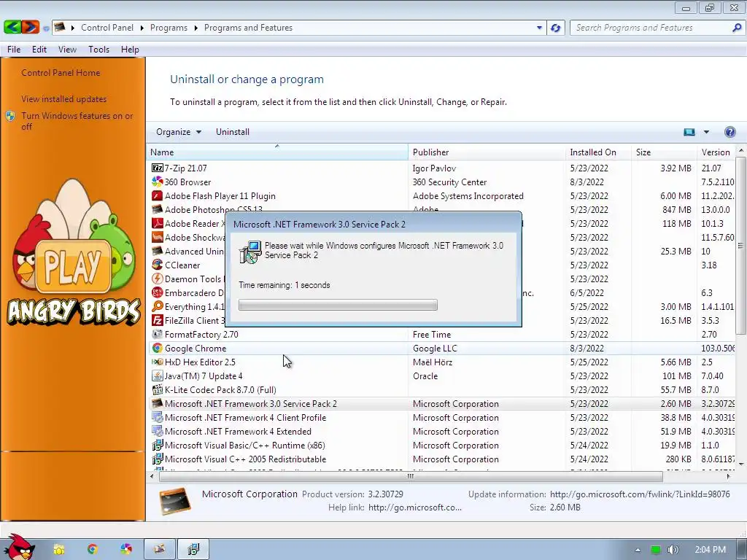Image resolution: width=747 pixels, height=560 pixels.
Task: Show hidden system tray icons
Action: 638,550
